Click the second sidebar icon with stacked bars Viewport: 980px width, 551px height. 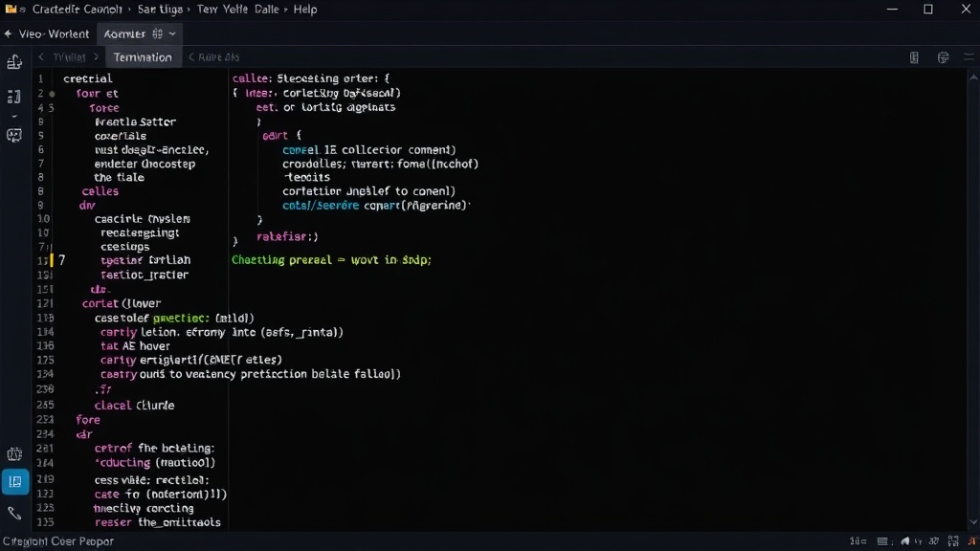click(x=13, y=97)
